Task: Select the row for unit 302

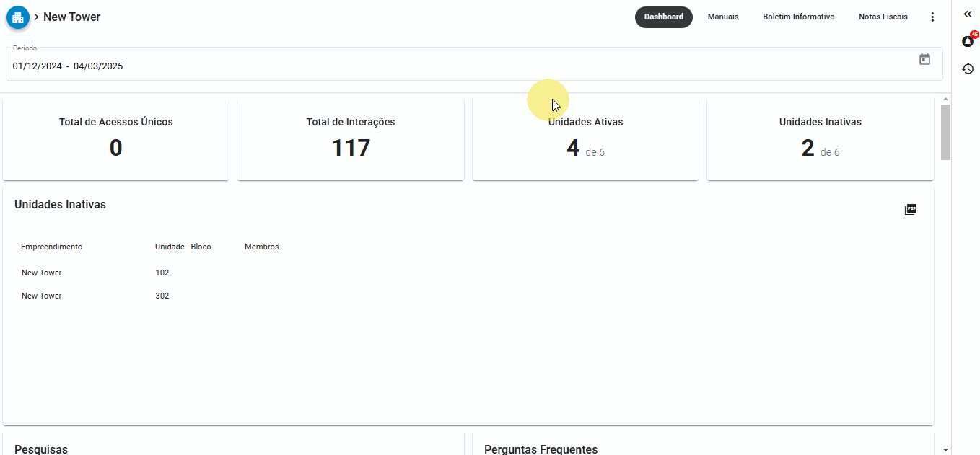Action: 162,296
